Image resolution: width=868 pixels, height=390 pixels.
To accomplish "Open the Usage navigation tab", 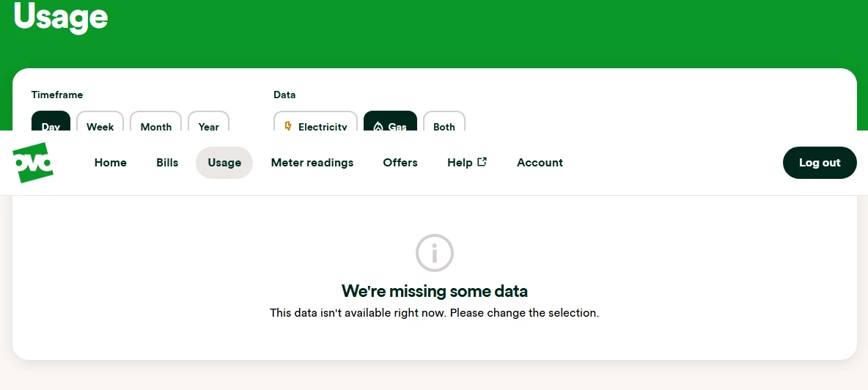I will (224, 163).
